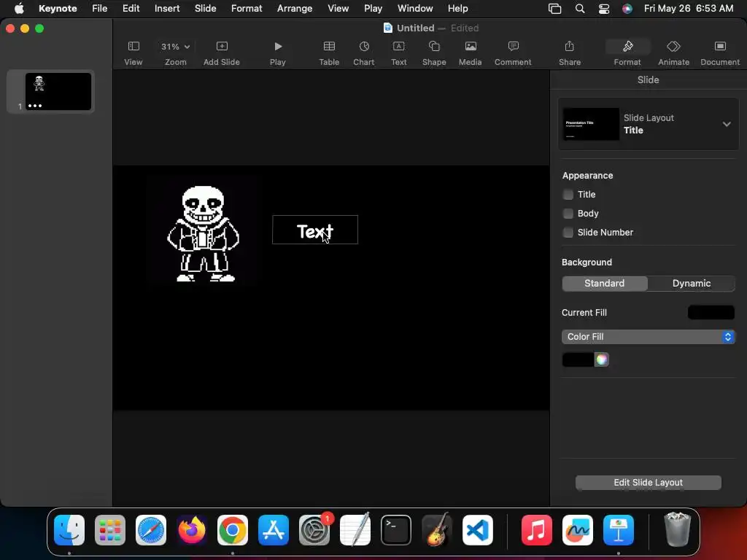Viewport: 747px width, 560px height.
Task: Expand the Slide Layout chevron
Action: [x=727, y=124]
